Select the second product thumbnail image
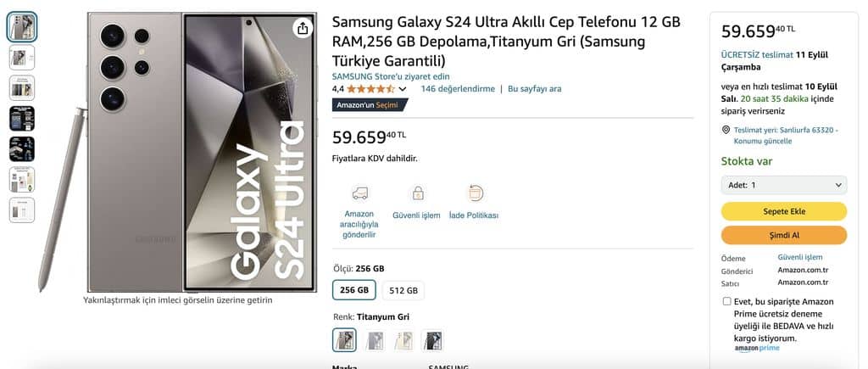The width and height of the screenshot is (868, 369). tap(22, 57)
